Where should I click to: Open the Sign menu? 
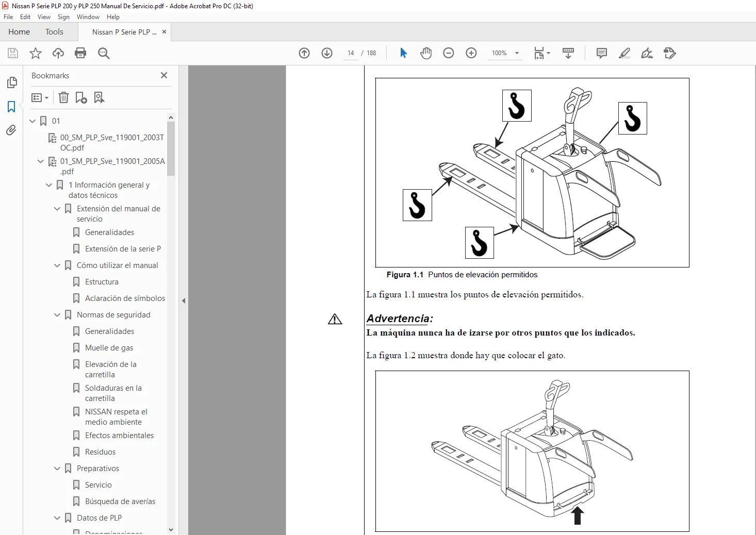[x=63, y=17]
